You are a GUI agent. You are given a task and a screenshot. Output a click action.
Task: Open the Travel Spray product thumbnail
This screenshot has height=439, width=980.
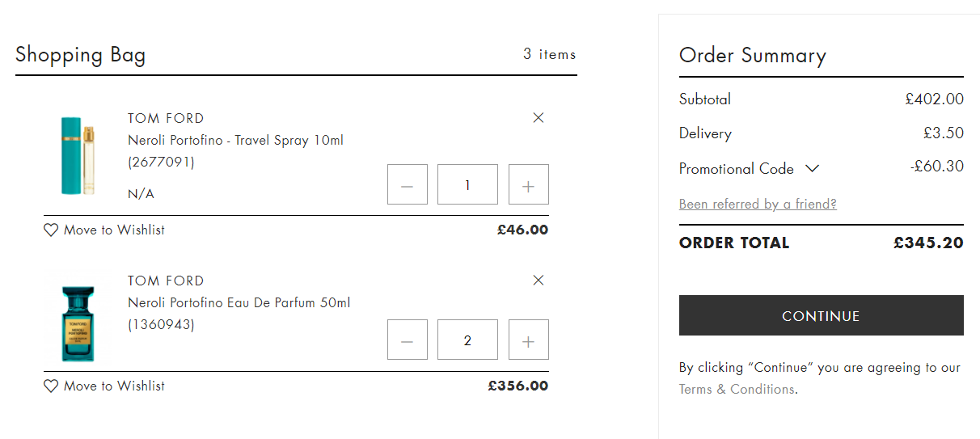[78, 156]
